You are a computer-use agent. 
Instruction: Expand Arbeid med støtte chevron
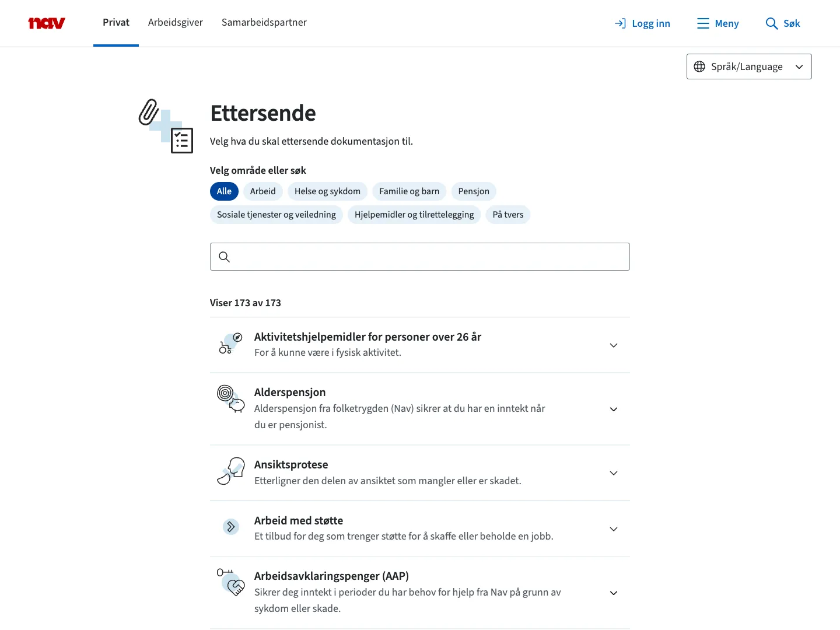(x=613, y=529)
